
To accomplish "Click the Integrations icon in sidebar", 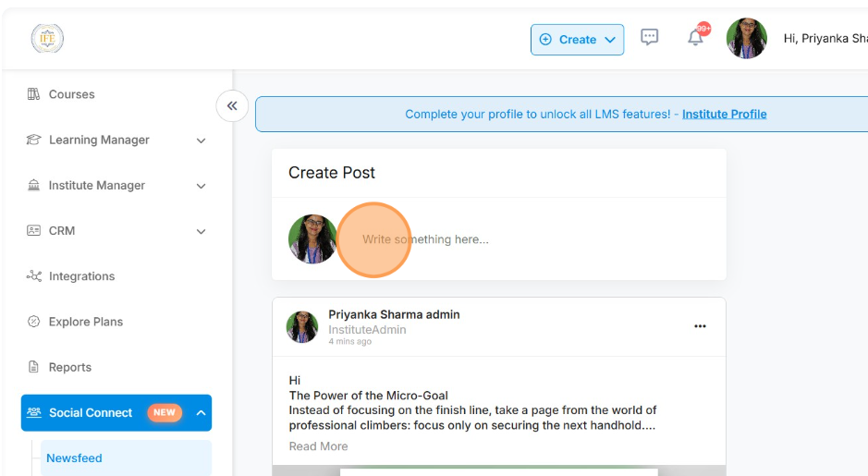I will [x=34, y=276].
